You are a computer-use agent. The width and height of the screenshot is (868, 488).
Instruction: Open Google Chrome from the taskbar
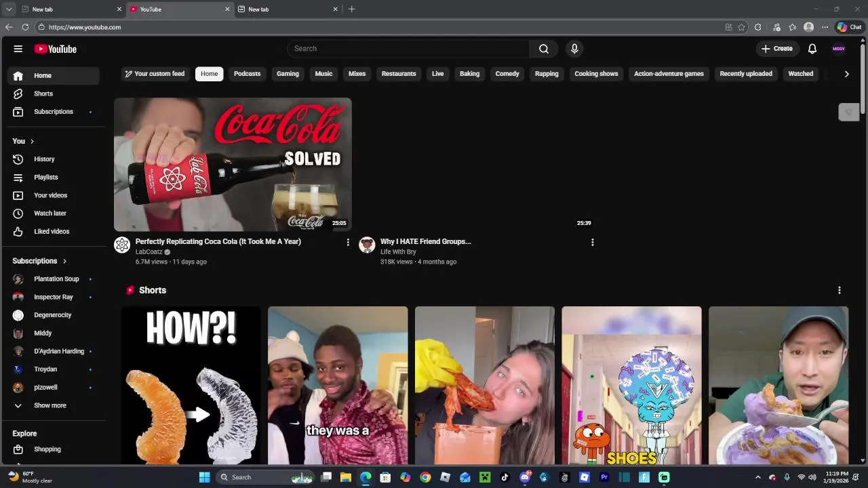pos(425,477)
